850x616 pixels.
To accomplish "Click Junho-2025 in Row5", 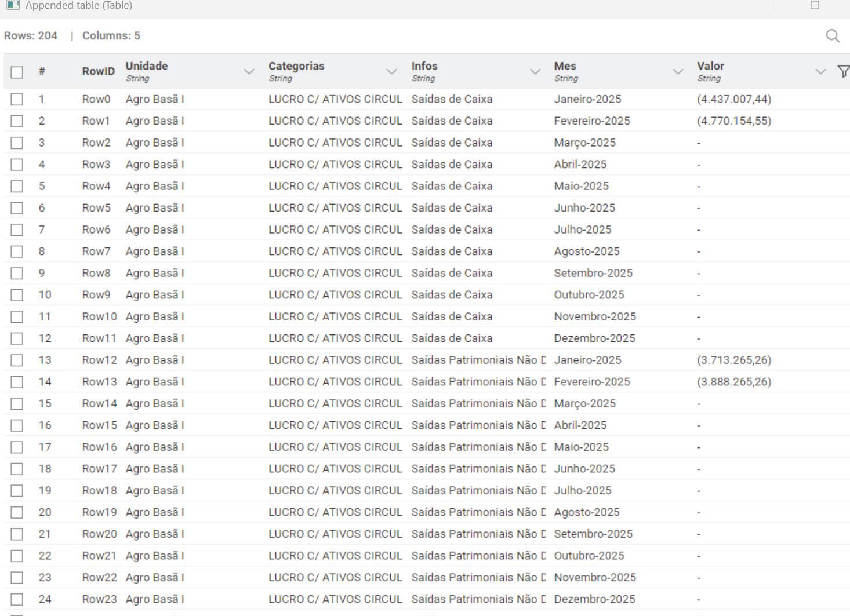I will 584,208.
